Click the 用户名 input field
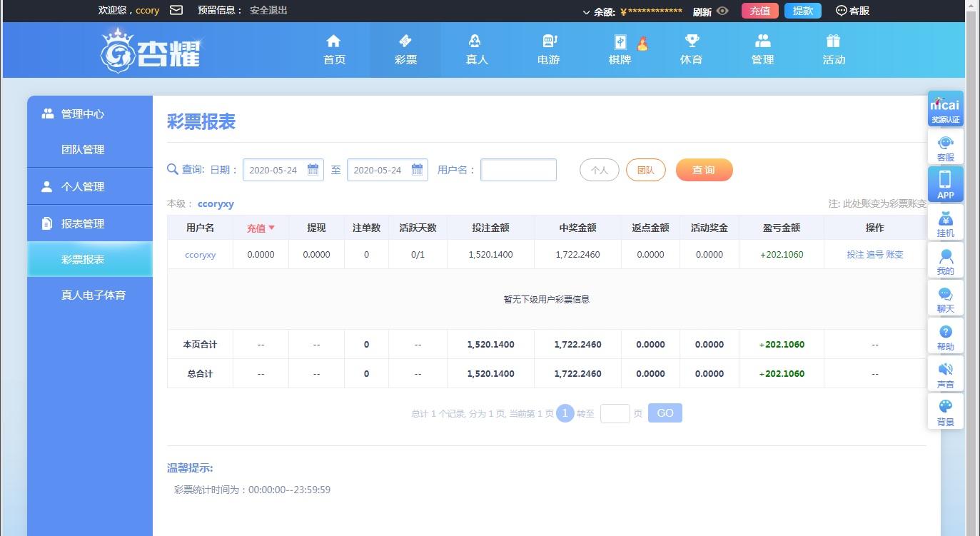The image size is (980, 536). click(518, 170)
